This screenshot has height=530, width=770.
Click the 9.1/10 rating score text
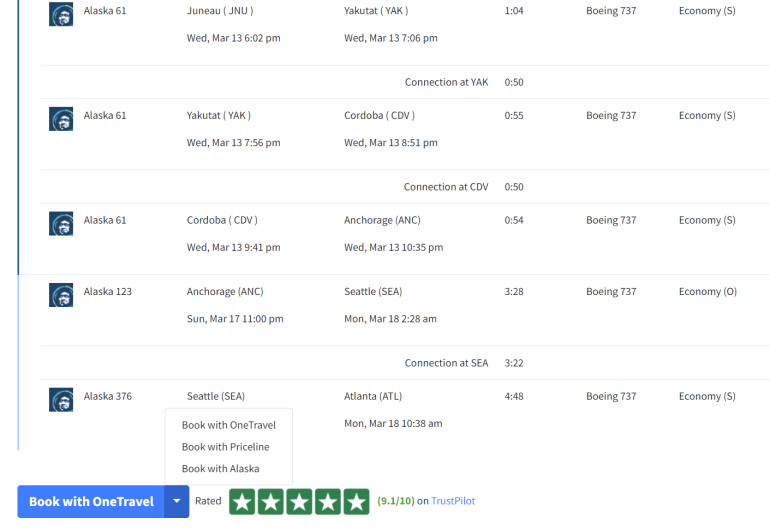point(395,501)
